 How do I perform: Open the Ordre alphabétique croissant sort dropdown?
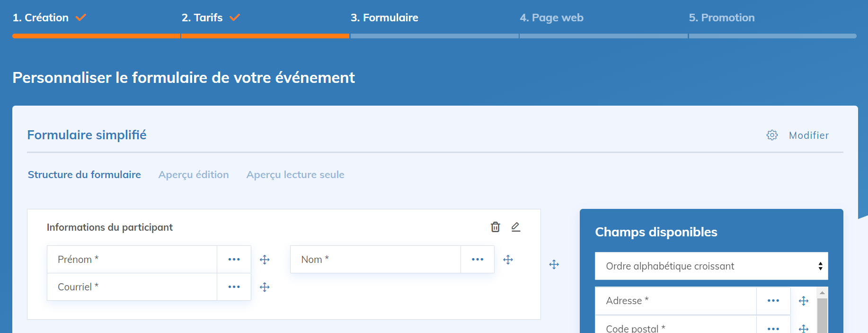[711, 266]
